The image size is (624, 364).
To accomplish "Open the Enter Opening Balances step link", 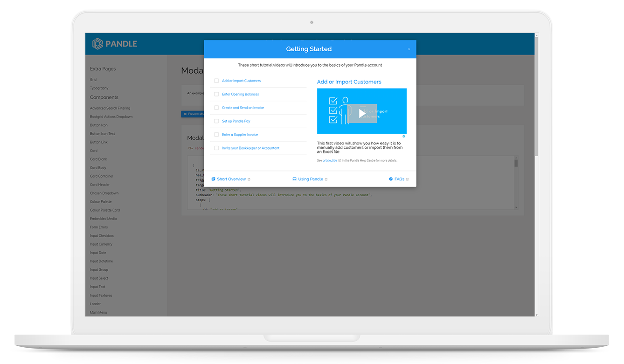I will (240, 94).
